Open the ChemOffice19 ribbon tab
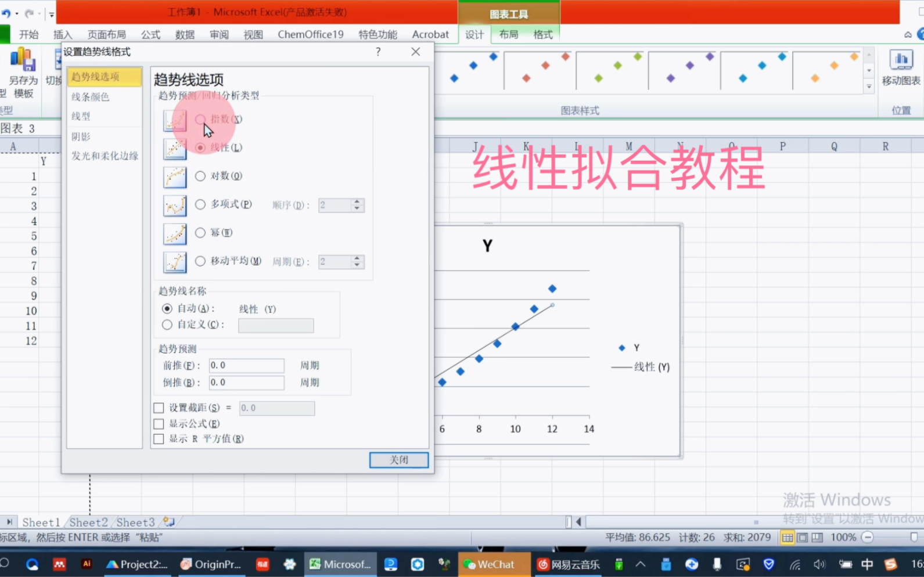 (x=310, y=34)
